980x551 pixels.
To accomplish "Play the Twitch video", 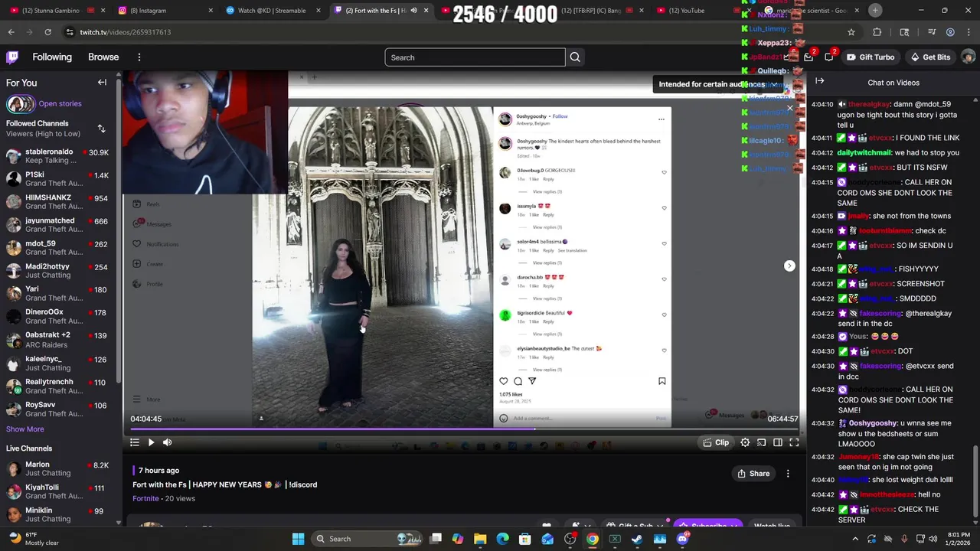I will click(151, 442).
